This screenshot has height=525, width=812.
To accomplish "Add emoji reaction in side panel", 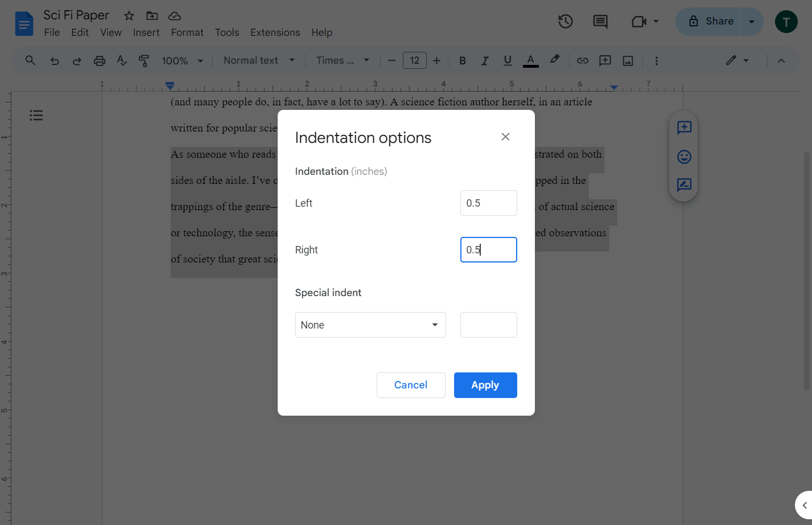I will pos(684,157).
